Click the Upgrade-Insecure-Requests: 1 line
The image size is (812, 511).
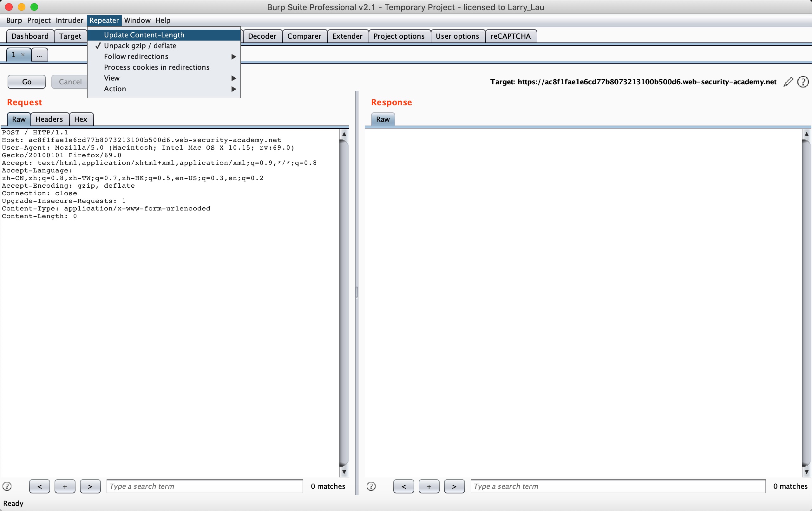64,201
